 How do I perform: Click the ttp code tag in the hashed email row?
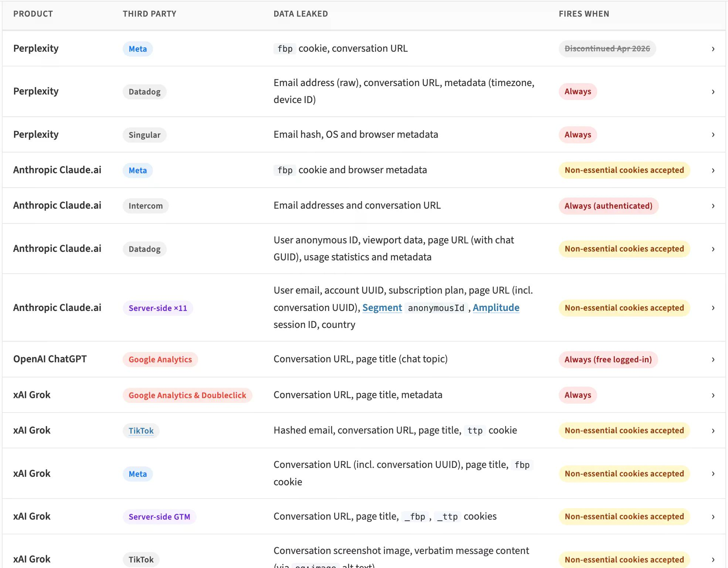pyautogui.click(x=475, y=431)
